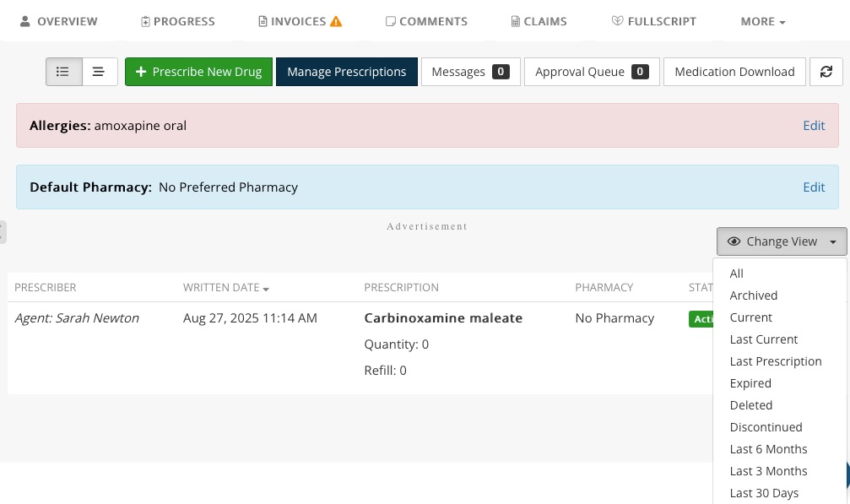This screenshot has height=504, width=850.
Task: Click Carbinoxamine maleate prescription name
Action: tap(443, 318)
